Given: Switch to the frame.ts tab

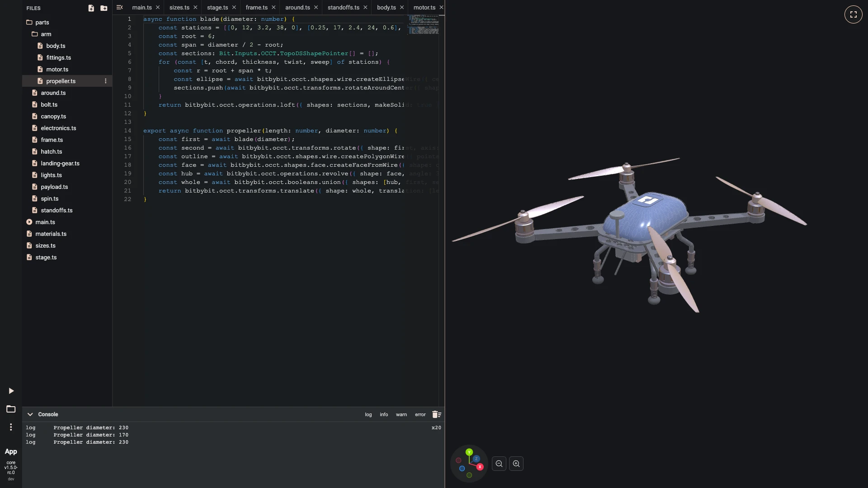Looking at the screenshot, I should click(x=257, y=7).
